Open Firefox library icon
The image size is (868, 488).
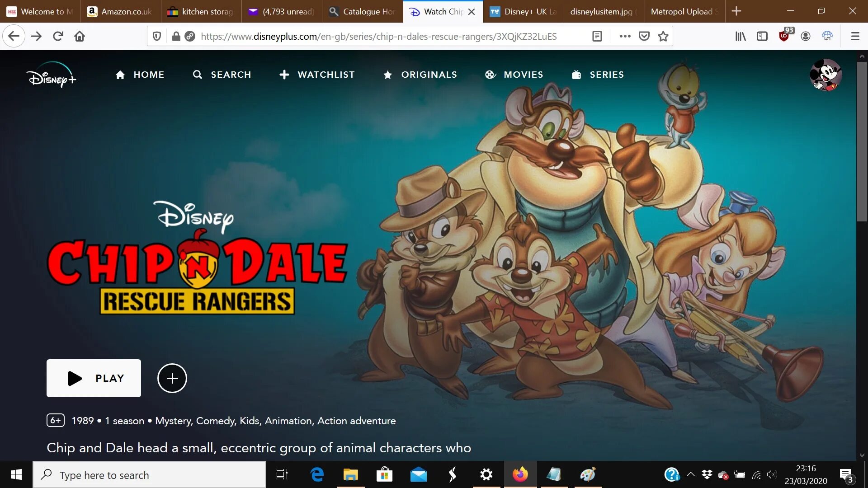click(x=741, y=36)
